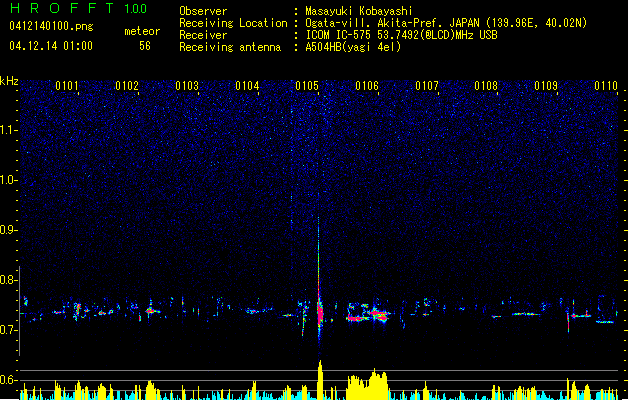The height and width of the screenshot is (400, 629).
Task: Click the A504HB(yagi 4el) antenna text
Action: (353, 47)
